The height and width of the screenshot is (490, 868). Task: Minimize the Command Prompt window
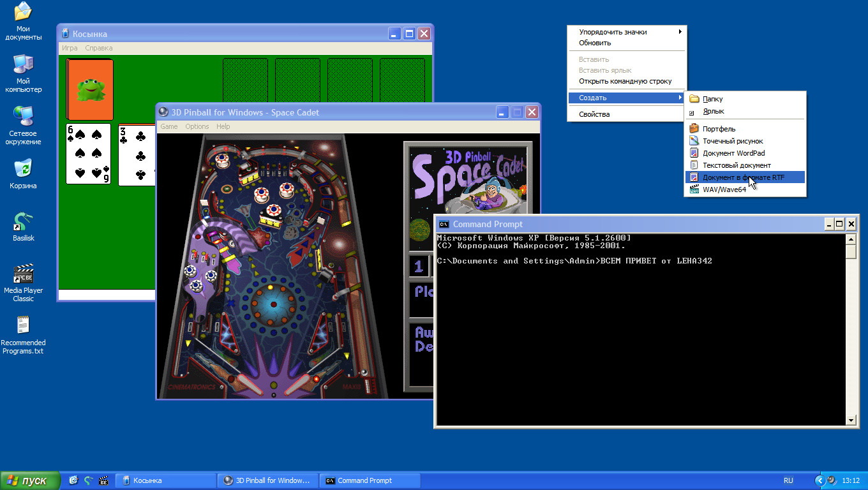828,224
